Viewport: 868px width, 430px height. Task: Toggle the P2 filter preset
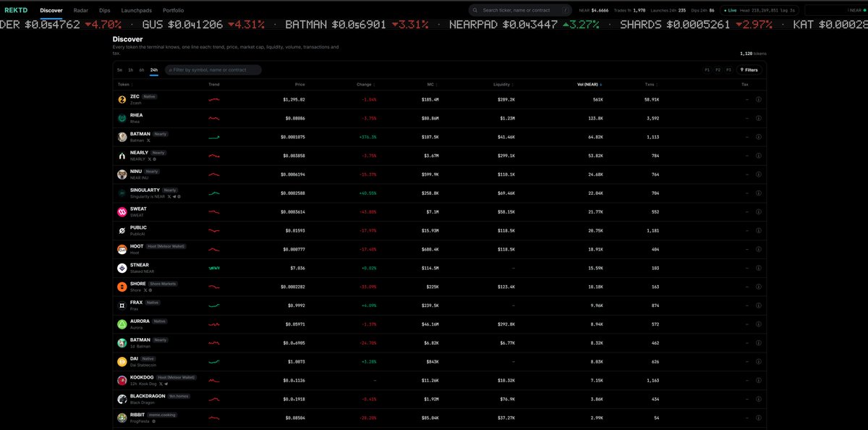pyautogui.click(x=718, y=70)
